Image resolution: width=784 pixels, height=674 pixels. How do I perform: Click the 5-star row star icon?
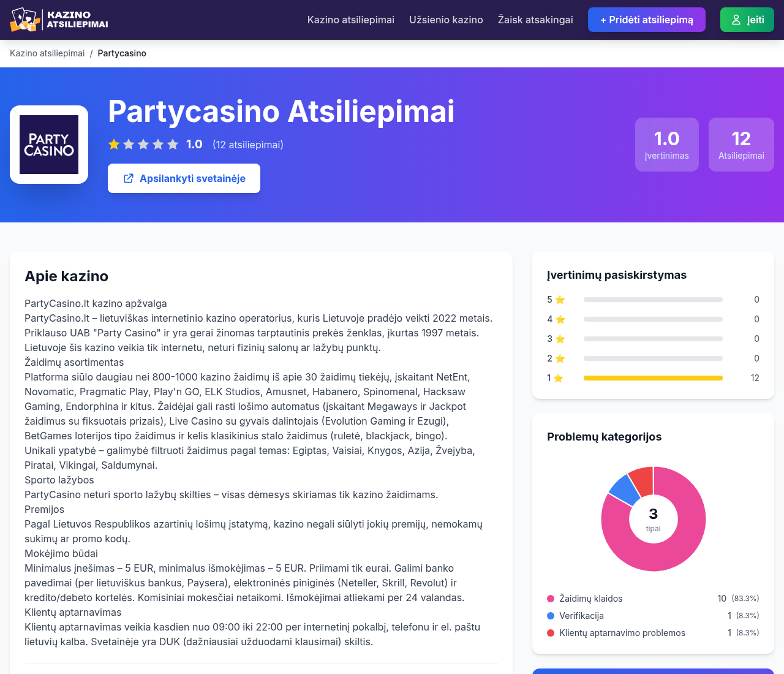point(560,300)
